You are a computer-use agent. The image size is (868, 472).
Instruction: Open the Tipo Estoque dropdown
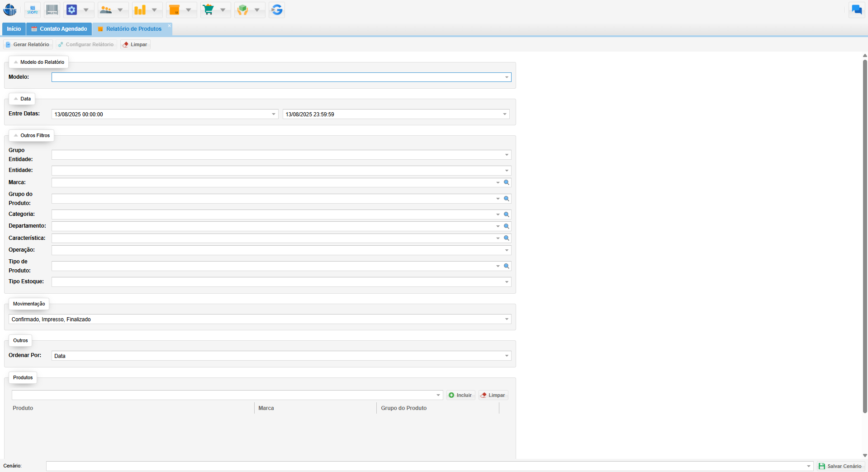click(507, 282)
